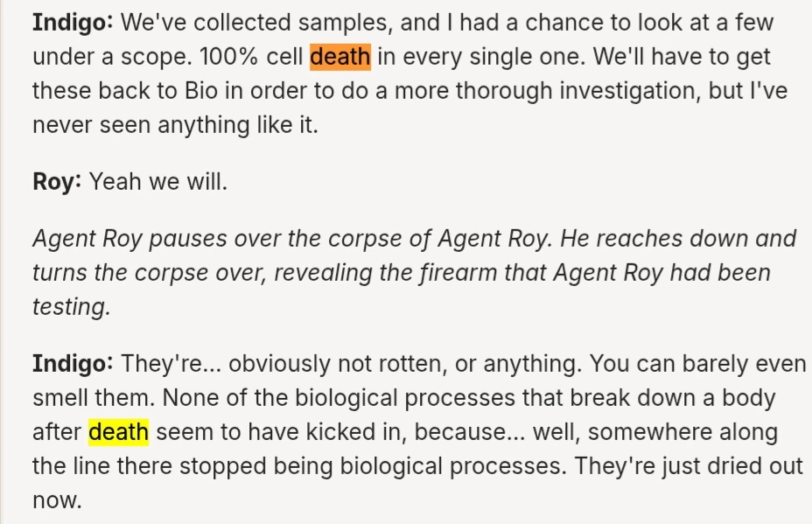Click the "Indigo:" label before "We've collected samples"
Viewport: 812px width, 524px height.
pos(73,23)
